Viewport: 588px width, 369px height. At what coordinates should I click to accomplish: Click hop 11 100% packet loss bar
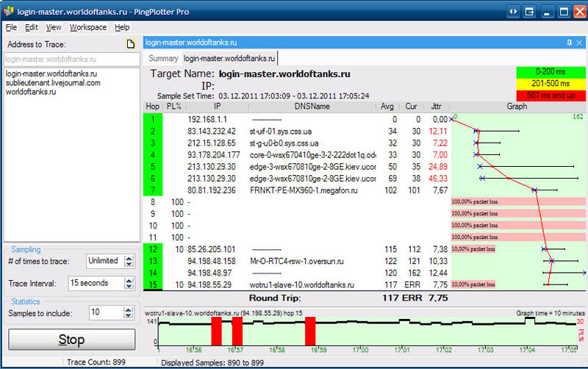518,237
